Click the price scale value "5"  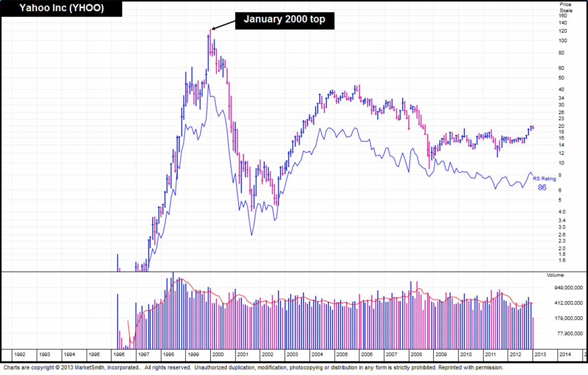(560, 200)
